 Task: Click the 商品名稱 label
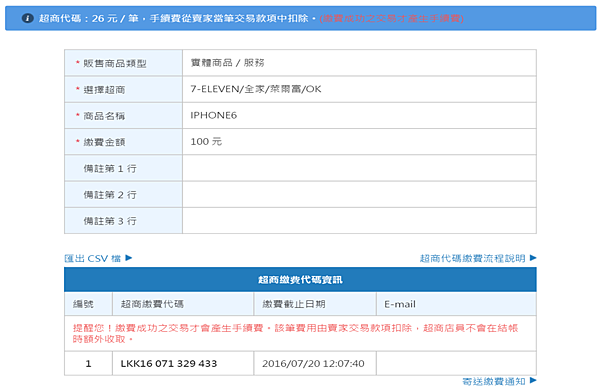(104, 116)
